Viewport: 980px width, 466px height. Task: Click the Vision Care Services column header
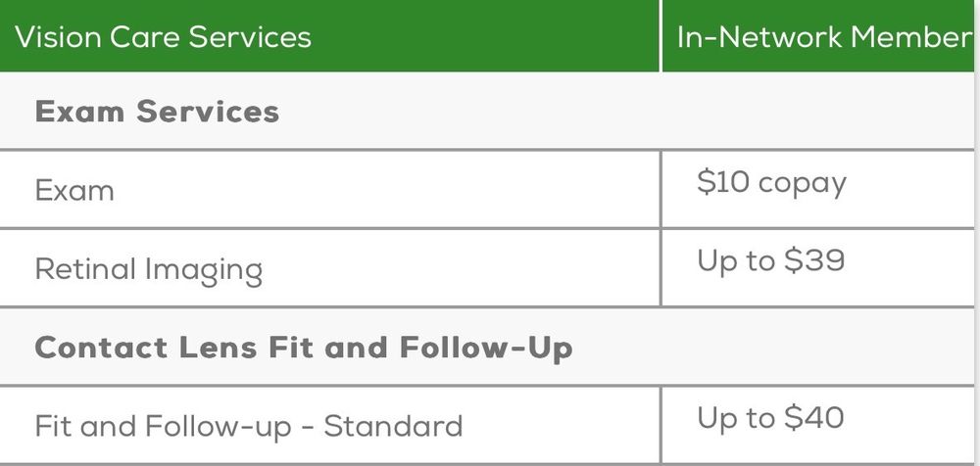pos(164,37)
